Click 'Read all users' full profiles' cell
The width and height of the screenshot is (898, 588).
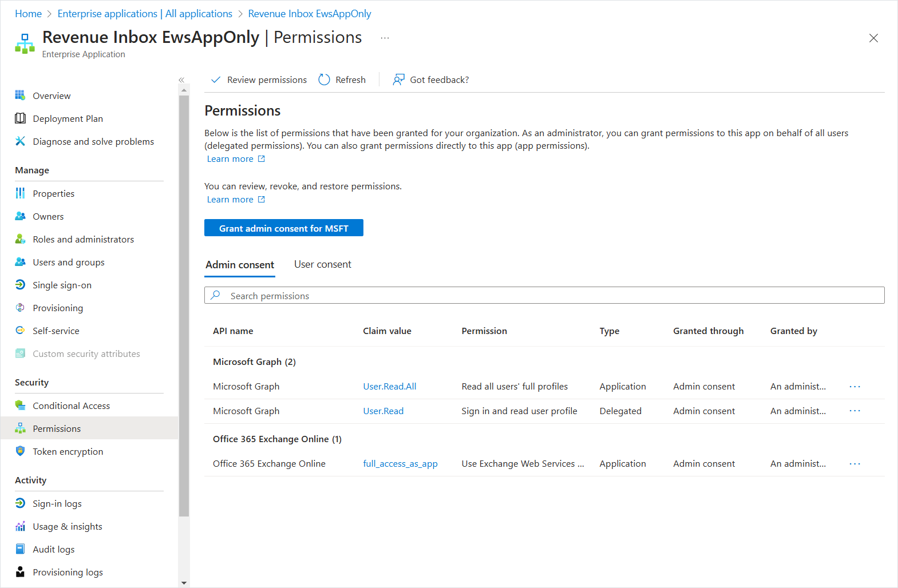point(515,387)
